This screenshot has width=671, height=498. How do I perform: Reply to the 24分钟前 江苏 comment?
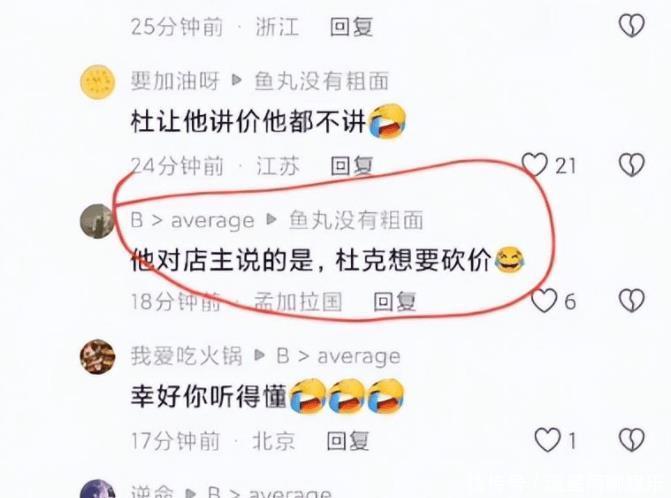tap(352, 166)
